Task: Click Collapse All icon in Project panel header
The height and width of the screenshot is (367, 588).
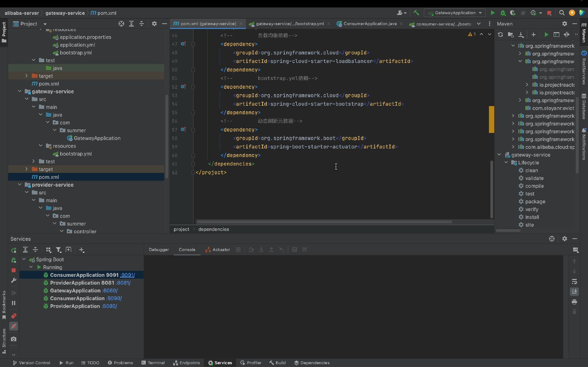Action: tap(142, 24)
